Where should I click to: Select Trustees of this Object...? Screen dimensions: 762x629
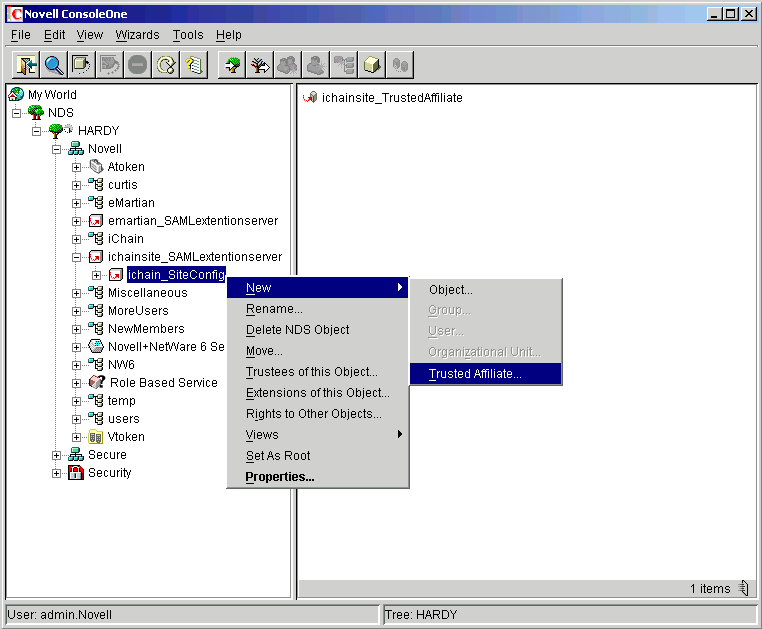[x=318, y=372]
